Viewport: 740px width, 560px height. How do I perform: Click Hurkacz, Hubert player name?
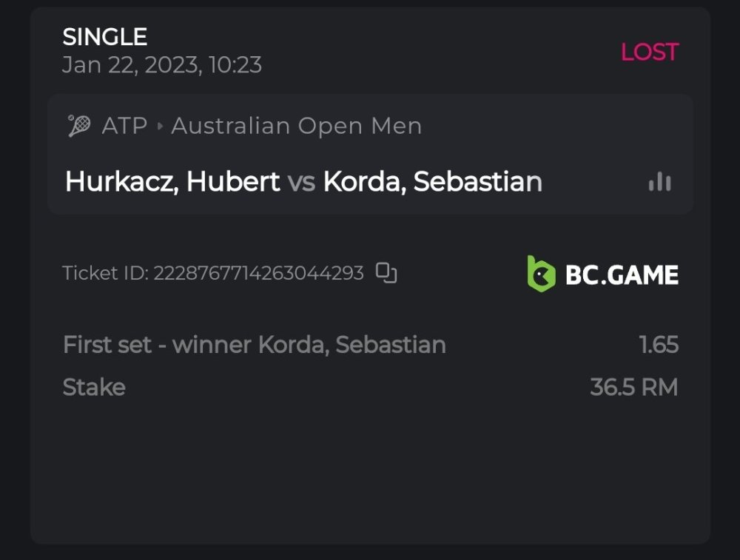click(172, 182)
